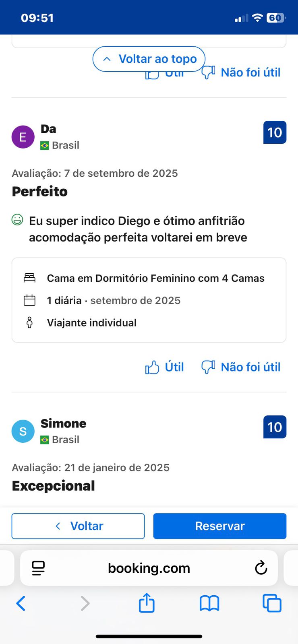This screenshot has height=644, width=298.
Task: Click the Voltar button with chevron
Action: 78,526
